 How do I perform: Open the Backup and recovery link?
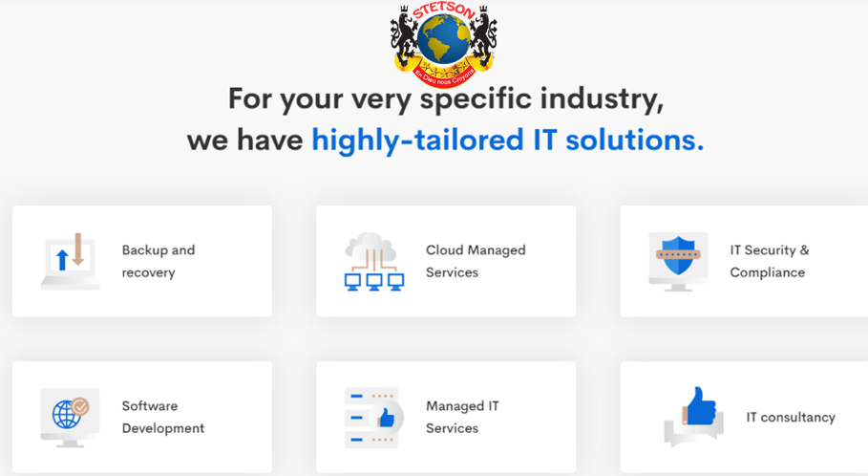(159, 261)
